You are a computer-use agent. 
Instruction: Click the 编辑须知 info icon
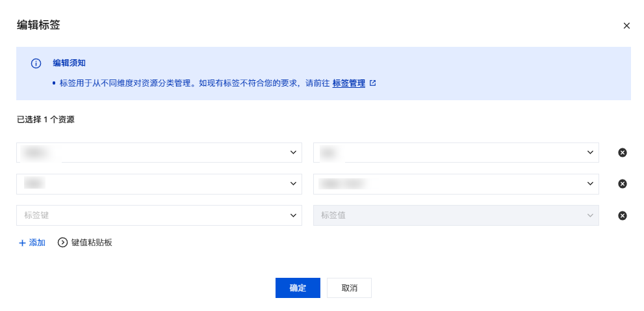36,64
